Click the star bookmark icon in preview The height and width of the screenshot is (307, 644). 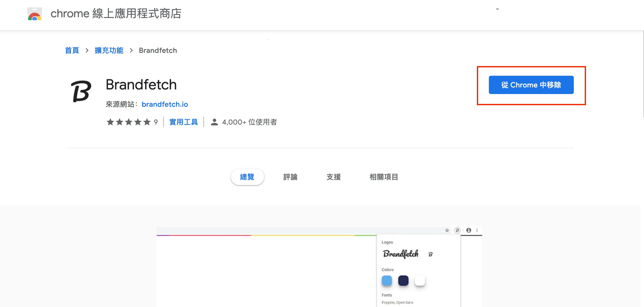(447, 230)
